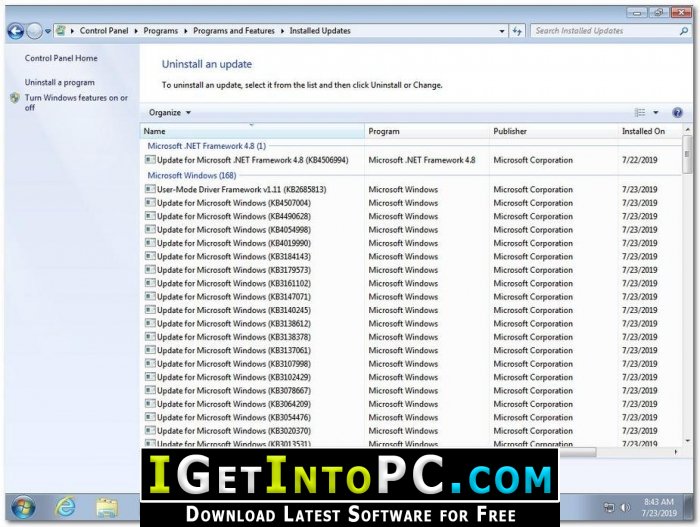Click icon of update KB3064209
The width and height of the screenshot is (700, 527).
150,403
